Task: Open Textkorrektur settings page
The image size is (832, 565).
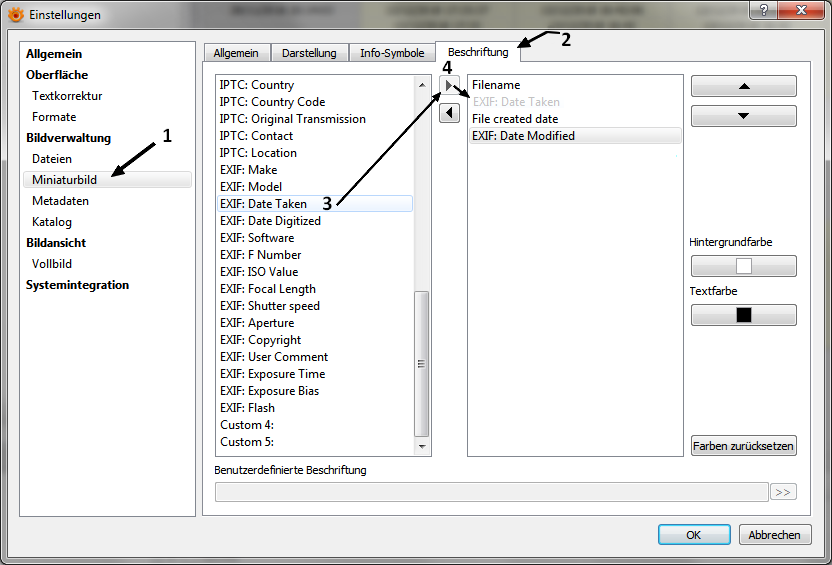Action: click(x=67, y=96)
